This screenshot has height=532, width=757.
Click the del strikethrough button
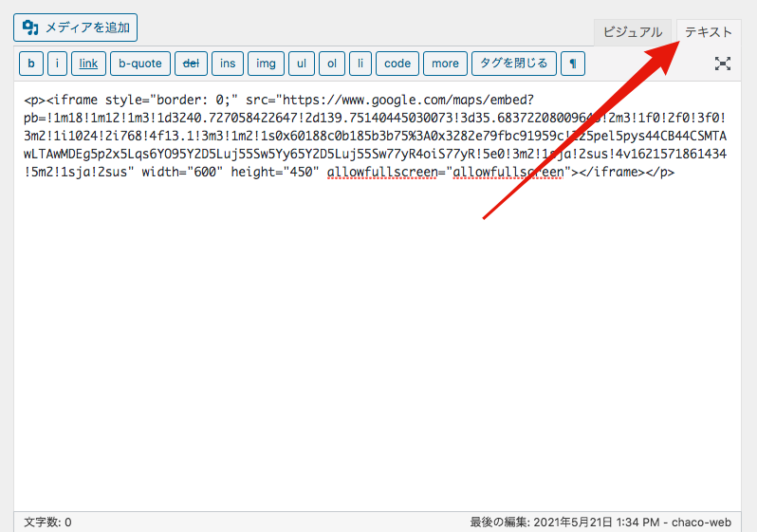coord(192,64)
